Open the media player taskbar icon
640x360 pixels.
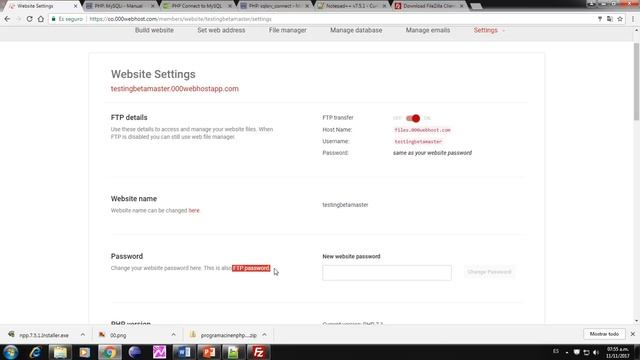(84, 352)
